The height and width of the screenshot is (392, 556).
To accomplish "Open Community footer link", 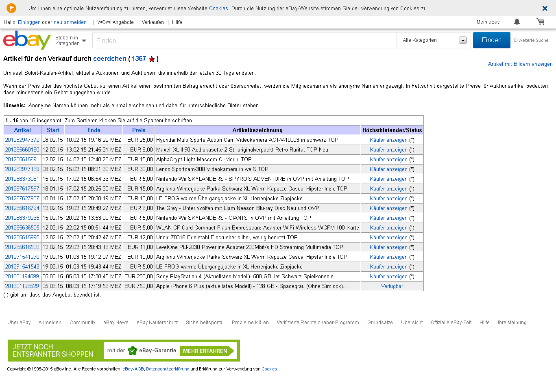I will [x=83, y=323].
